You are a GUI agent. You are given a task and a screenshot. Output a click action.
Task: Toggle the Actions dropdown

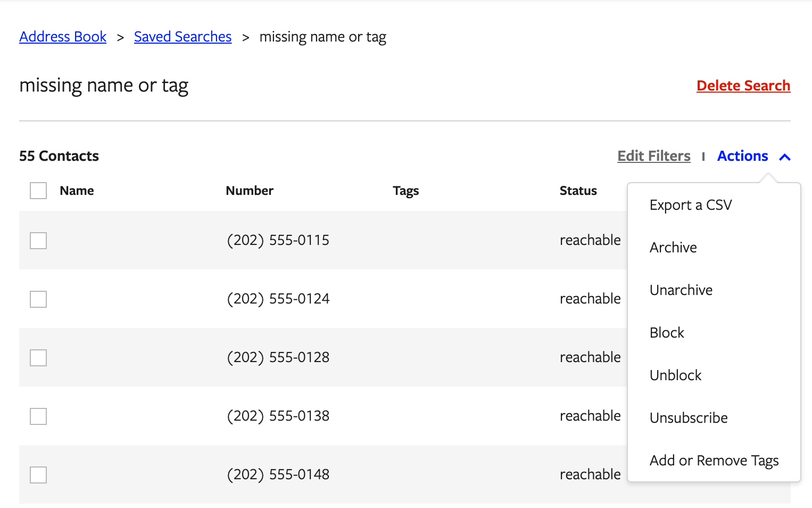(x=742, y=156)
